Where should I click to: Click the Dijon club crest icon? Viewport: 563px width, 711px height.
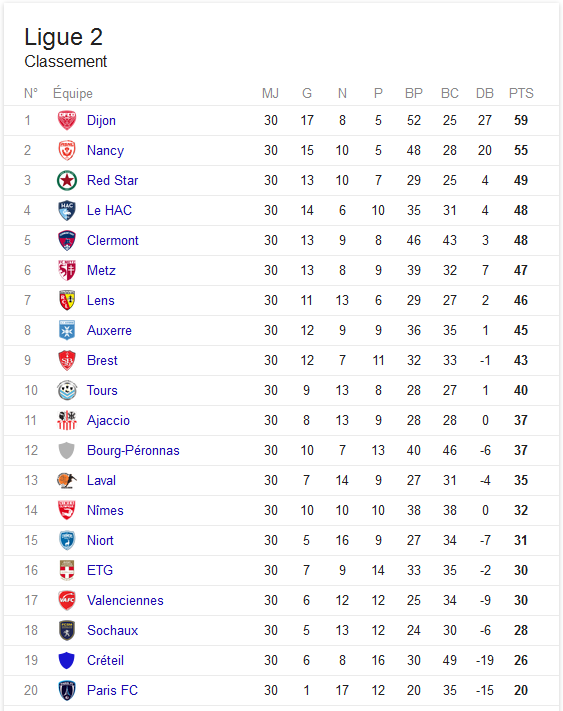(67, 120)
